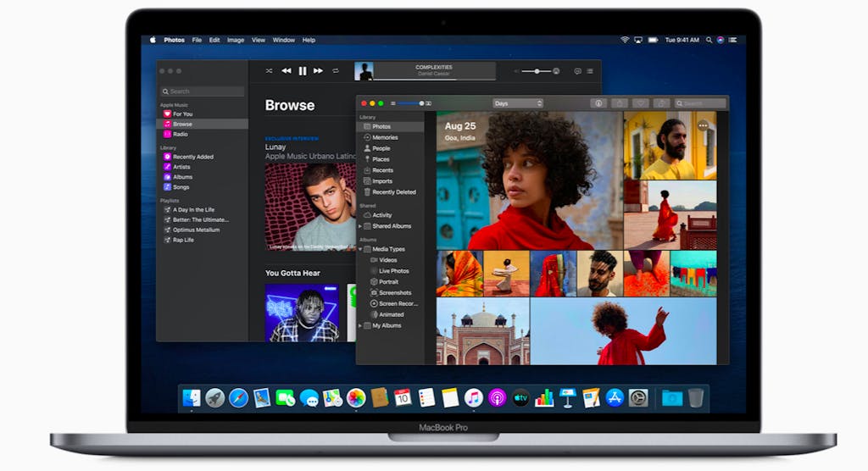The height and width of the screenshot is (471, 868).
Task: Open the Help menu
Action: [x=309, y=40]
